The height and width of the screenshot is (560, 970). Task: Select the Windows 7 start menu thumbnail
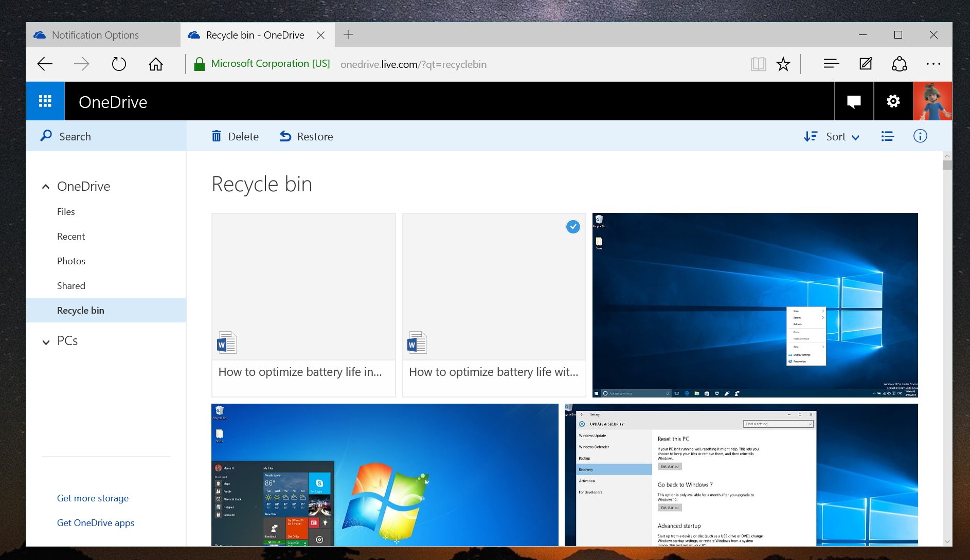tap(385, 475)
